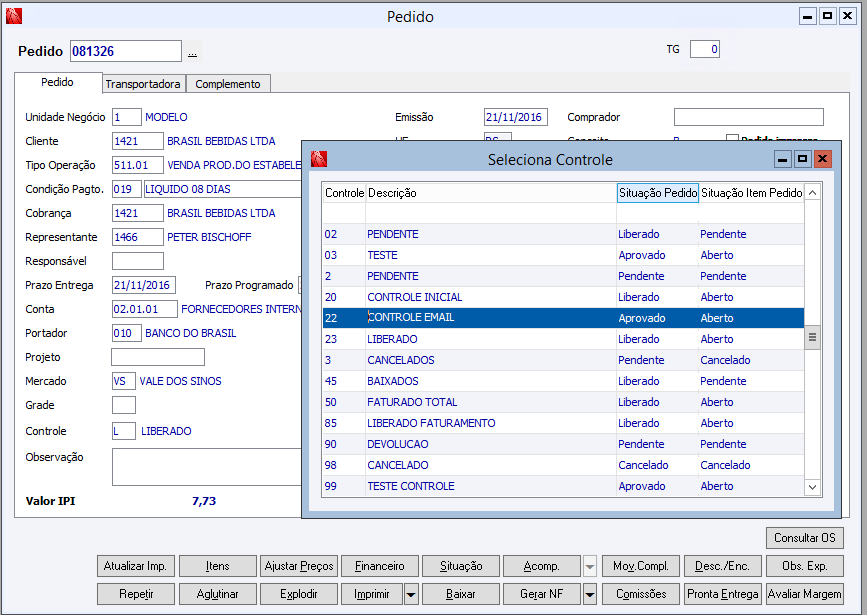Open the dropdown arrow beside Acomp.
The width and height of the screenshot is (867, 615).
tap(590, 567)
